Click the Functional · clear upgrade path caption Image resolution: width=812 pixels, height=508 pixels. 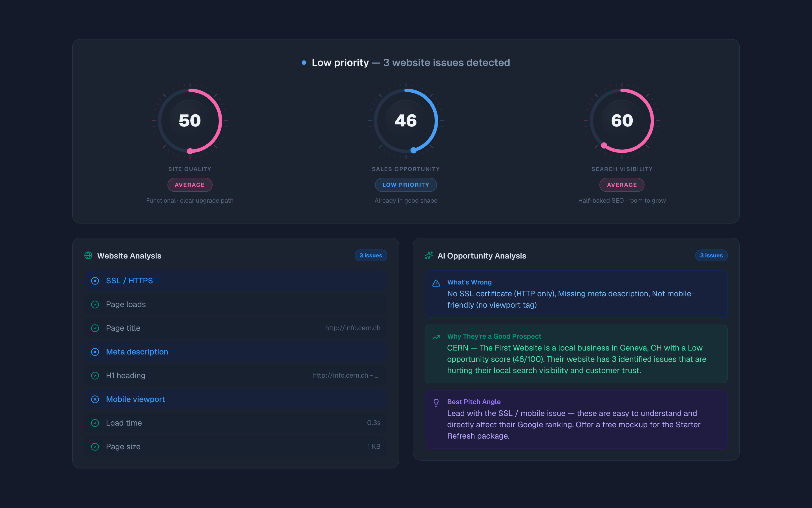point(190,201)
